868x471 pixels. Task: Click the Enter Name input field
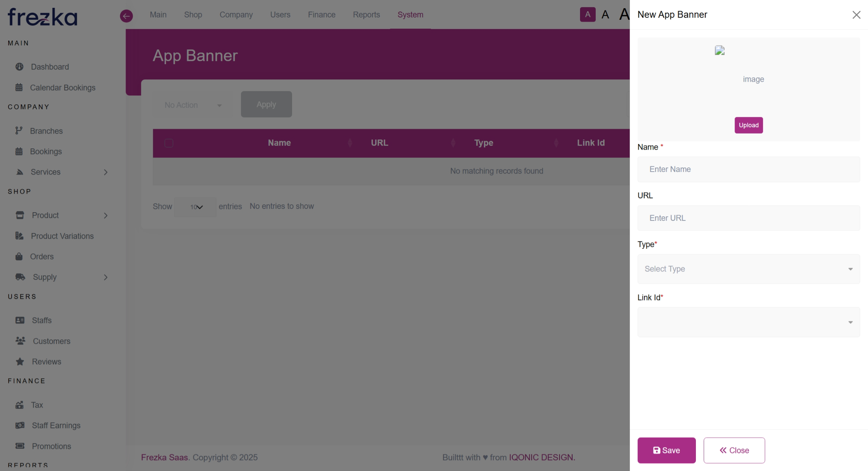[x=748, y=169]
